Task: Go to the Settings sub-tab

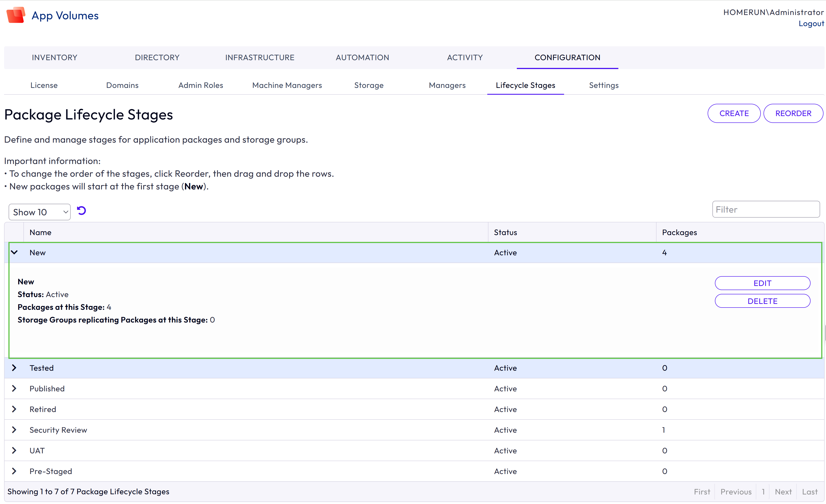Action: tap(604, 85)
